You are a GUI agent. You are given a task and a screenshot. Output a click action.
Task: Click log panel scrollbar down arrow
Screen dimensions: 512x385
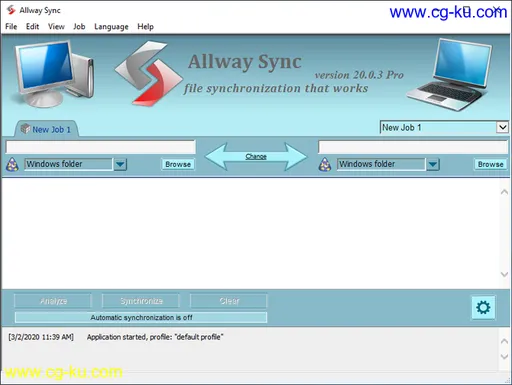click(504, 356)
